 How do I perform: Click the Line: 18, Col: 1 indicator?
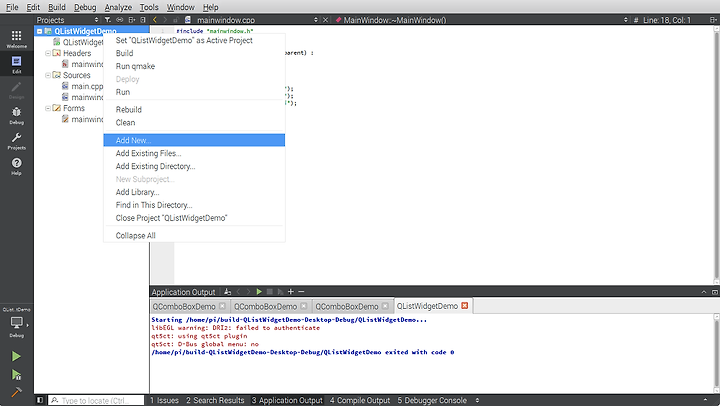point(667,20)
